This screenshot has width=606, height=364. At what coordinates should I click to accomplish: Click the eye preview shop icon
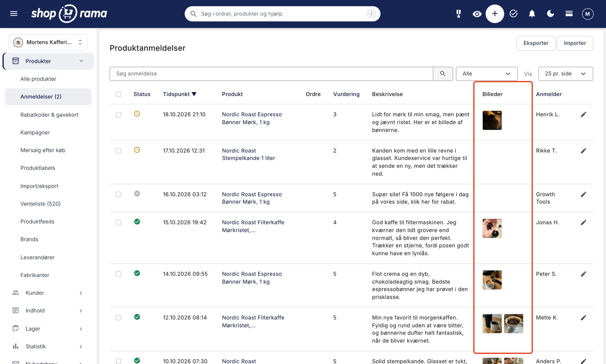(477, 14)
